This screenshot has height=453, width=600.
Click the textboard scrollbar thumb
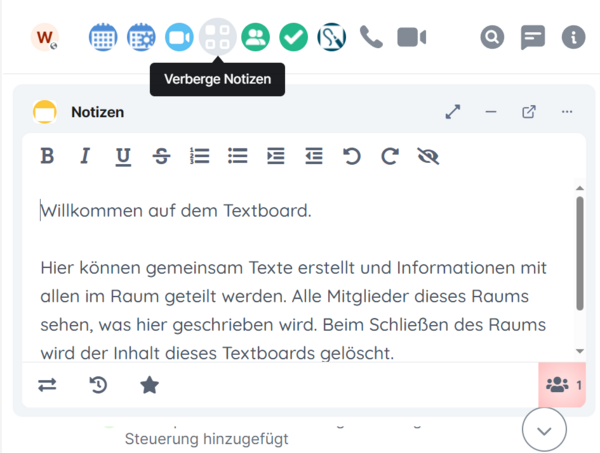(580, 253)
